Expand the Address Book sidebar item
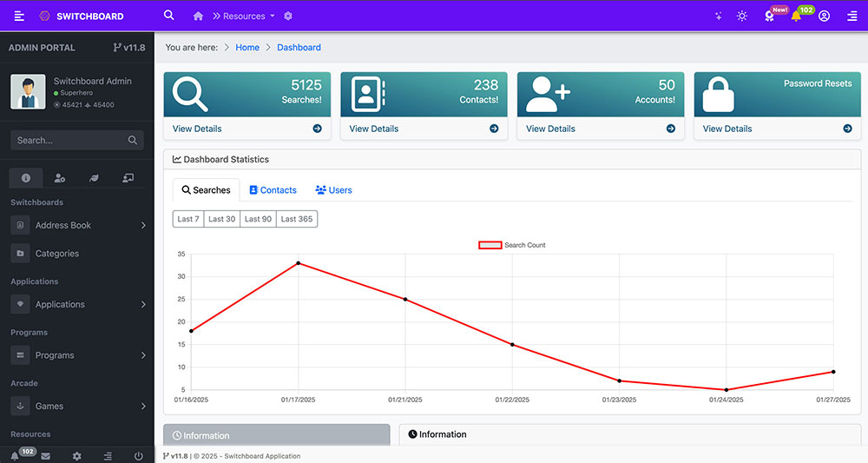Screen dimensions: 868x463 pos(78,226)
